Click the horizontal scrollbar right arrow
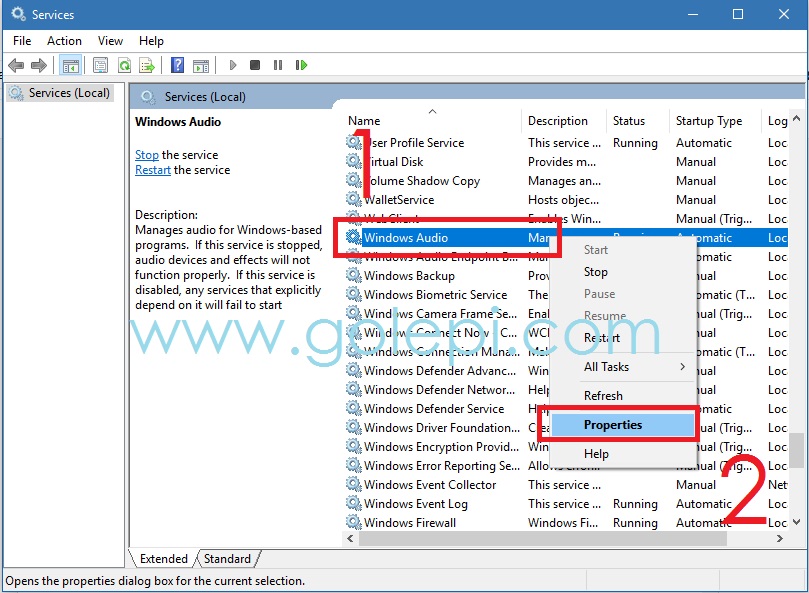Viewport: 809px width, 593px height. (780, 538)
